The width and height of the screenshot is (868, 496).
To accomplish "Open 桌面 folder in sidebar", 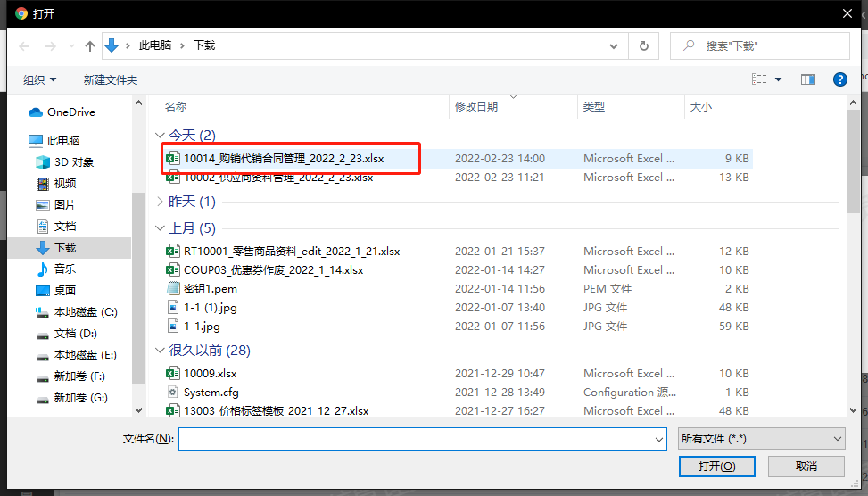I will [56, 291].
